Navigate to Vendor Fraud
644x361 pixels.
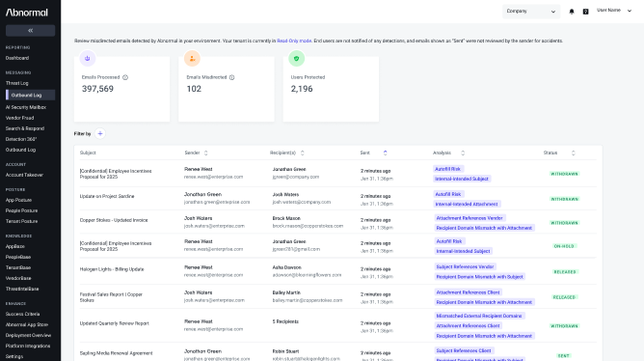19,118
